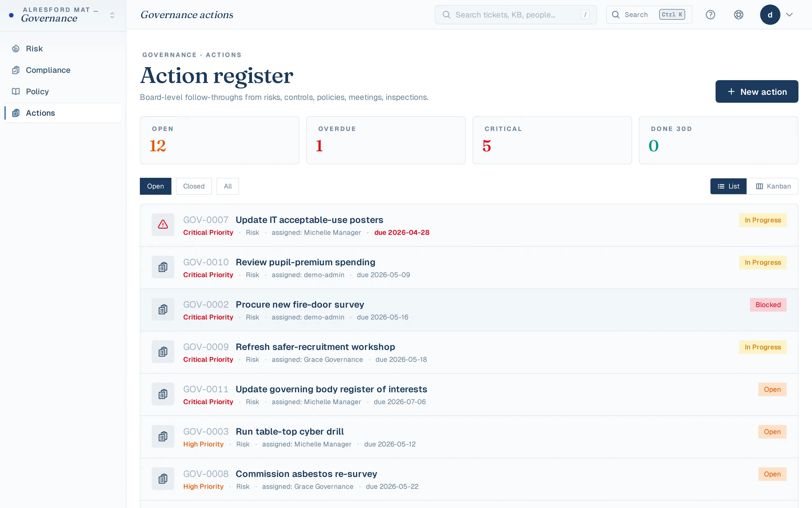Click the magnifier icon in ticket search
This screenshot has width=812, height=508.
(446, 15)
